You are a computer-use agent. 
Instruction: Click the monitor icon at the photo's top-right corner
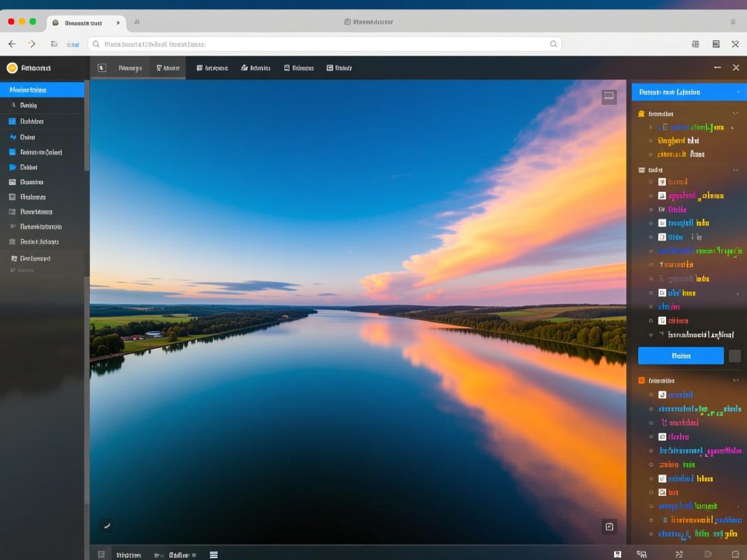pyautogui.click(x=608, y=97)
